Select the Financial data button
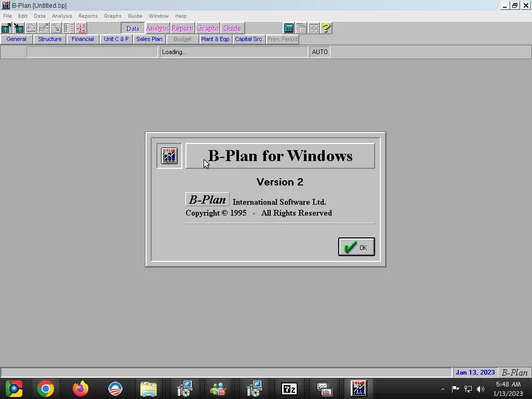Screen dimensions: 532x399 pos(83,39)
